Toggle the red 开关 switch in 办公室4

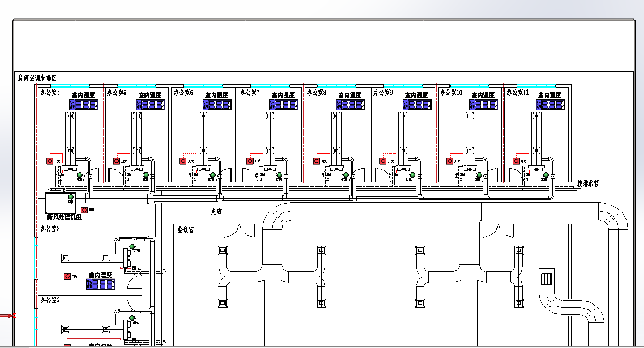click(50, 161)
